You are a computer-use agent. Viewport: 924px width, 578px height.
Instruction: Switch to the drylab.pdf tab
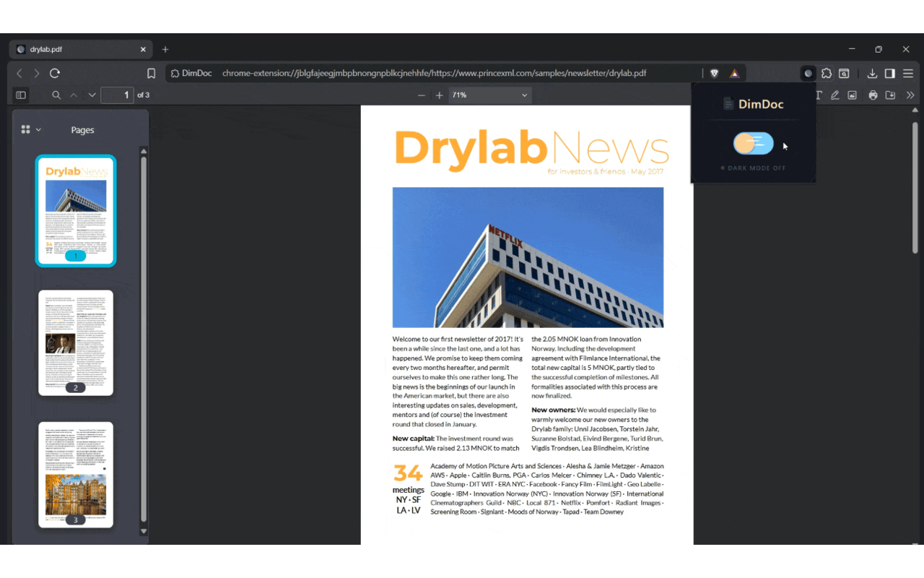pos(80,49)
